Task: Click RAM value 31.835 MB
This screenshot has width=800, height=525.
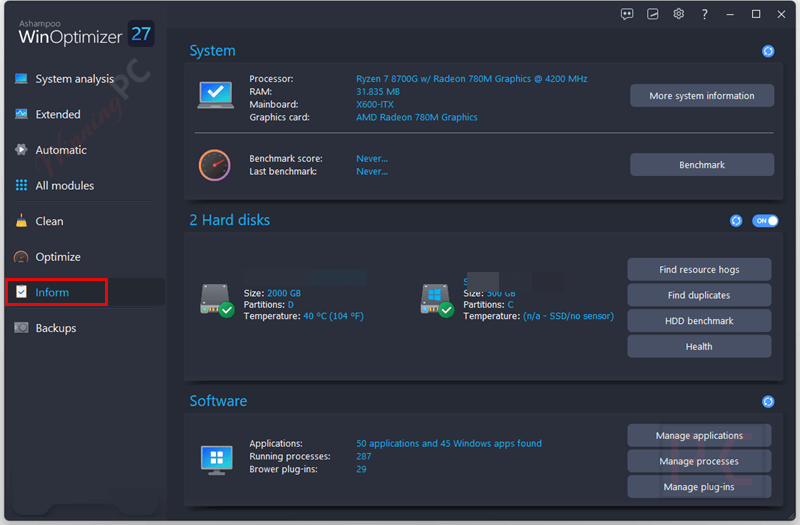Action: (x=378, y=92)
